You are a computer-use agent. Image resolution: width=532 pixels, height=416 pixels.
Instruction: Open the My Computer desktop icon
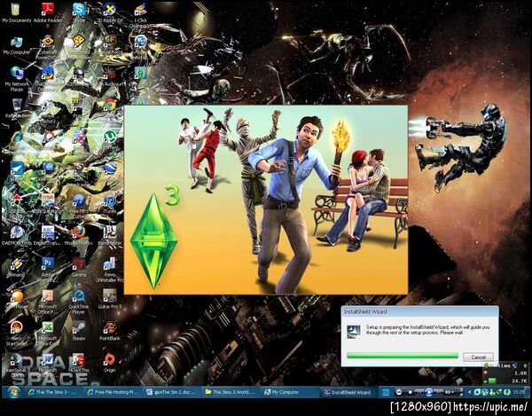pyautogui.click(x=16, y=46)
